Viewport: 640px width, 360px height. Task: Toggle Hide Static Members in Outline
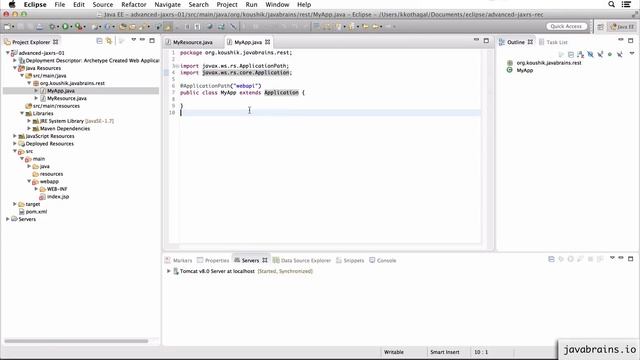click(600, 54)
